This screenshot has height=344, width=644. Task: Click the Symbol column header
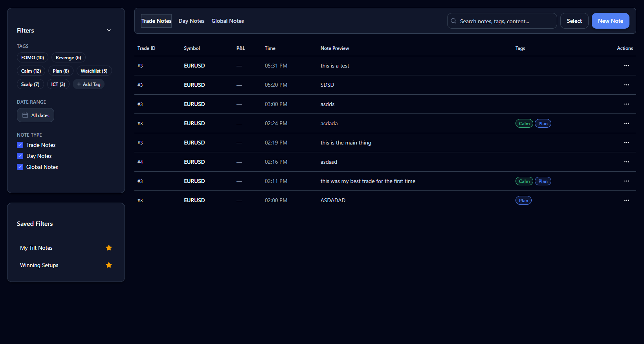coord(192,48)
